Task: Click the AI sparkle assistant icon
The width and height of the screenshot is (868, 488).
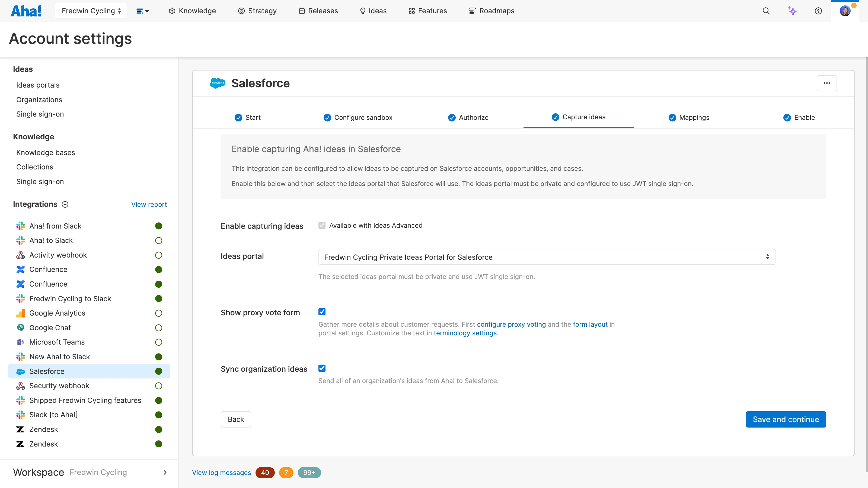Action: pos(792,11)
